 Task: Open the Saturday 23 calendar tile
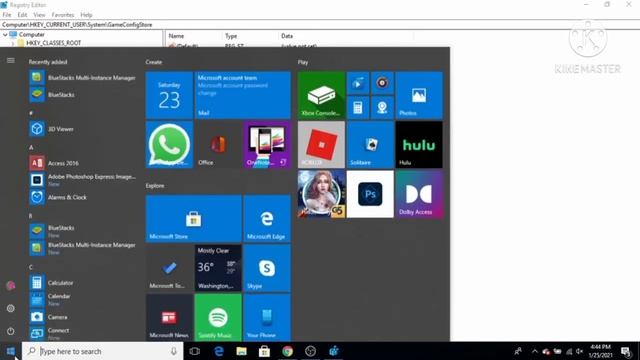click(169, 95)
